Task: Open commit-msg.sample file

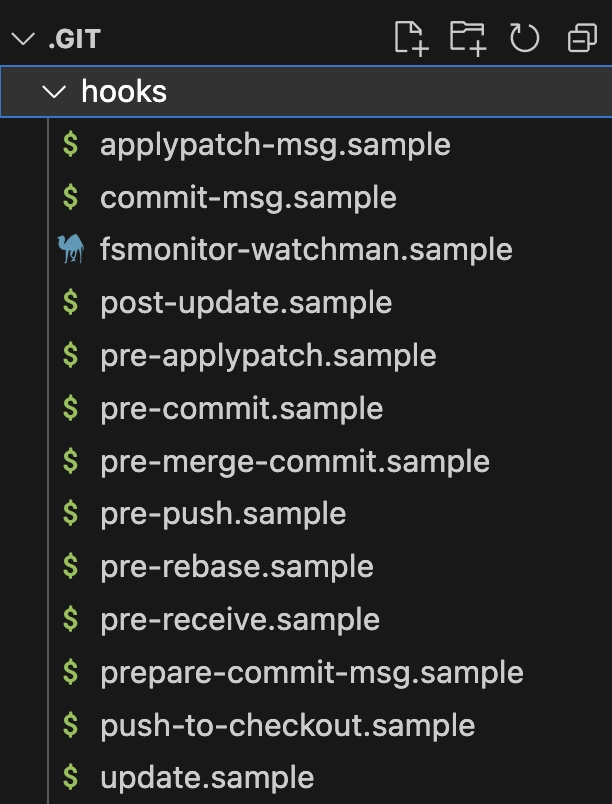Action: point(306,197)
